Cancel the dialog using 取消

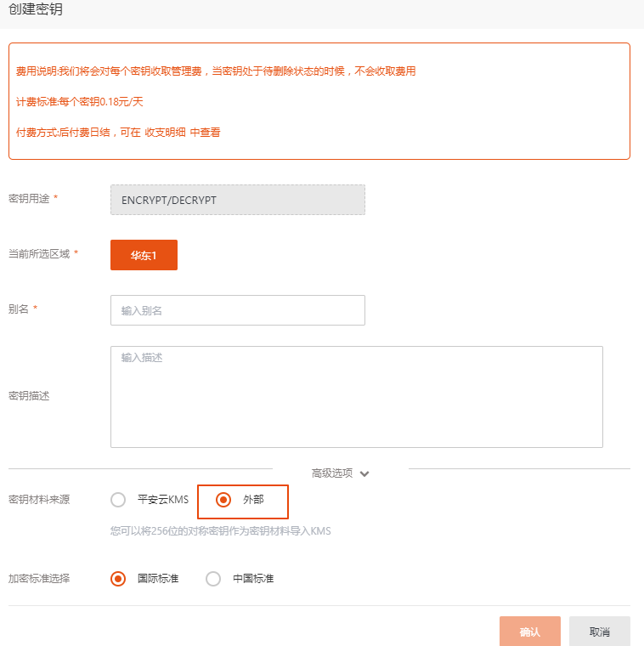[600, 632]
